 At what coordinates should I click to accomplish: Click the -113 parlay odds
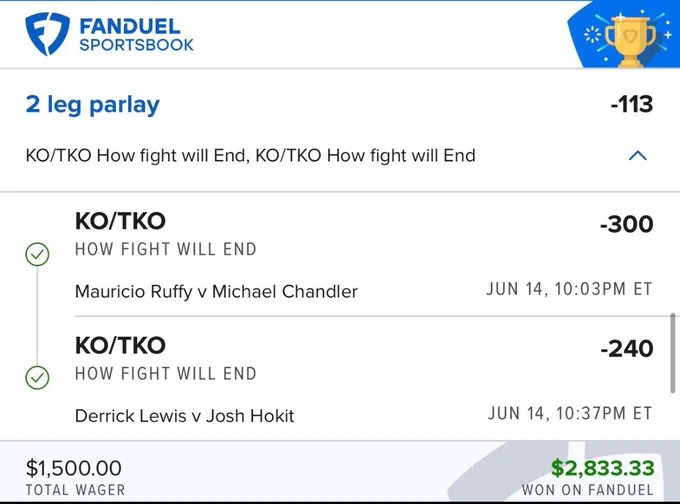631,104
